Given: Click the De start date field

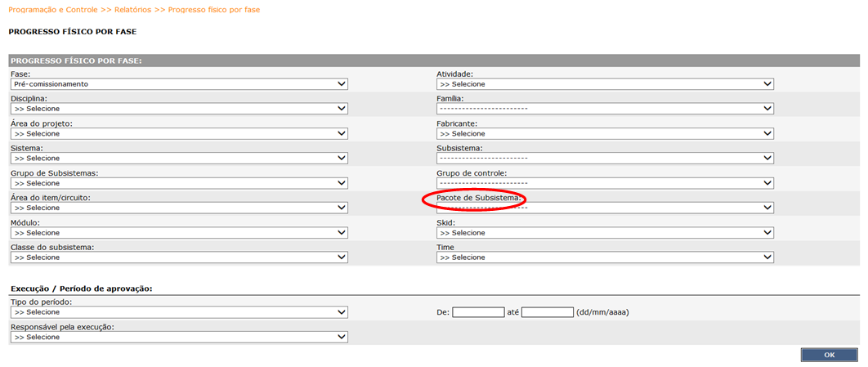Looking at the screenshot, I should tap(478, 312).
